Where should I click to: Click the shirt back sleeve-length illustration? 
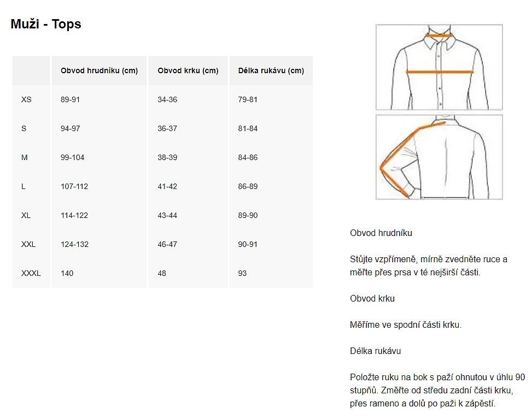pos(439,157)
